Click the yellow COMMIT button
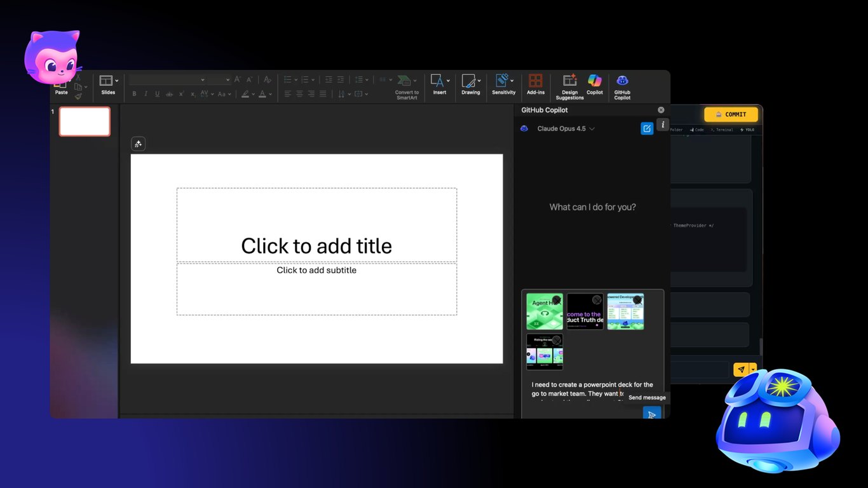This screenshot has height=488, width=868. pyautogui.click(x=731, y=114)
